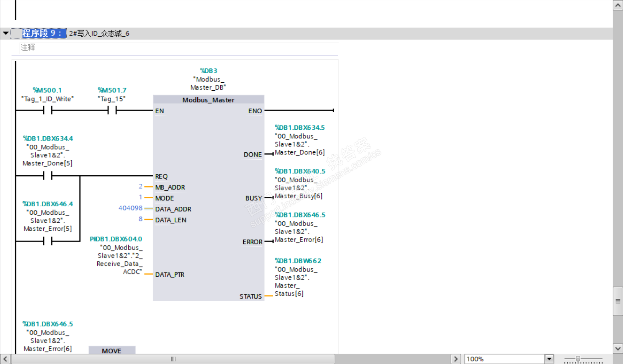Click the horizontal scrollbar left arrow
Viewport: 623px width, 364px height.
tap(5, 359)
